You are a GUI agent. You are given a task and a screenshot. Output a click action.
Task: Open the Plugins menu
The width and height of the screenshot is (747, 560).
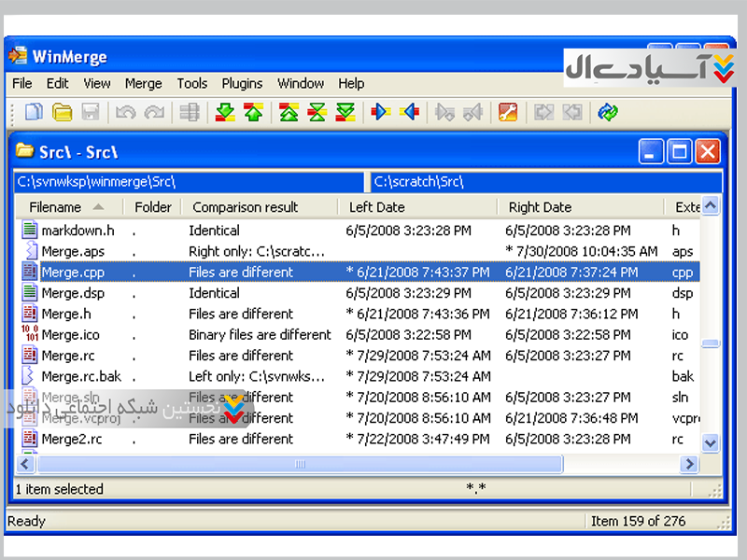pos(242,83)
